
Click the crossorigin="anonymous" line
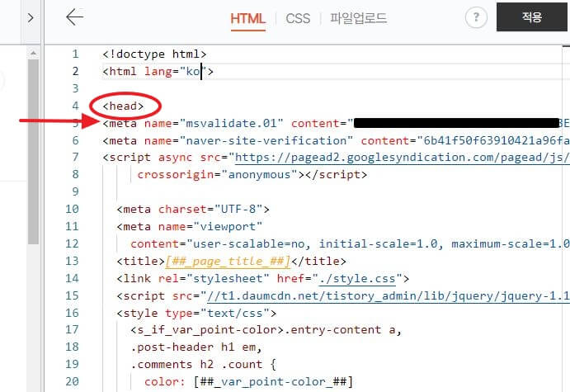tap(252, 175)
